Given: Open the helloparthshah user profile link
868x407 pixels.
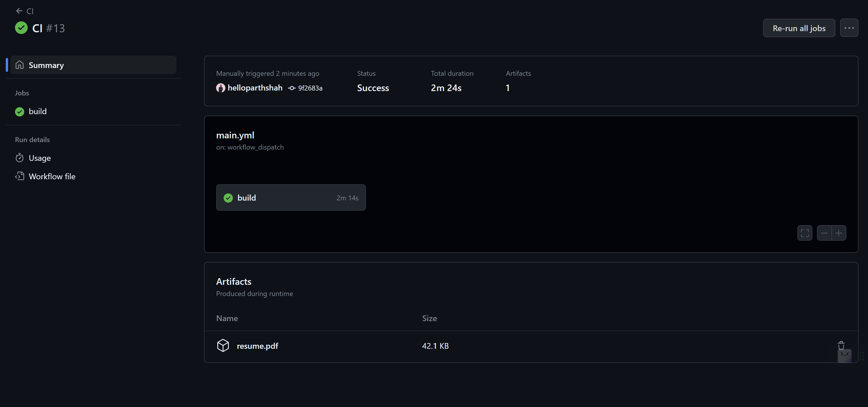Looking at the screenshot, I should 255,88.
